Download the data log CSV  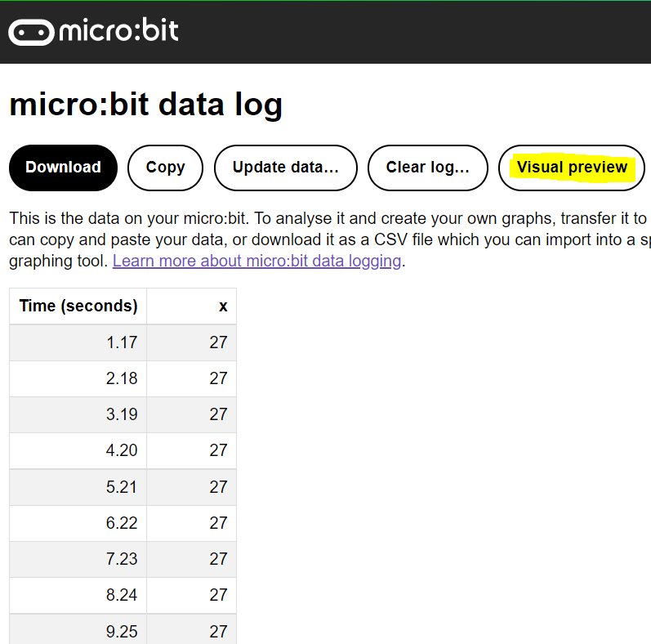[63, 168]
